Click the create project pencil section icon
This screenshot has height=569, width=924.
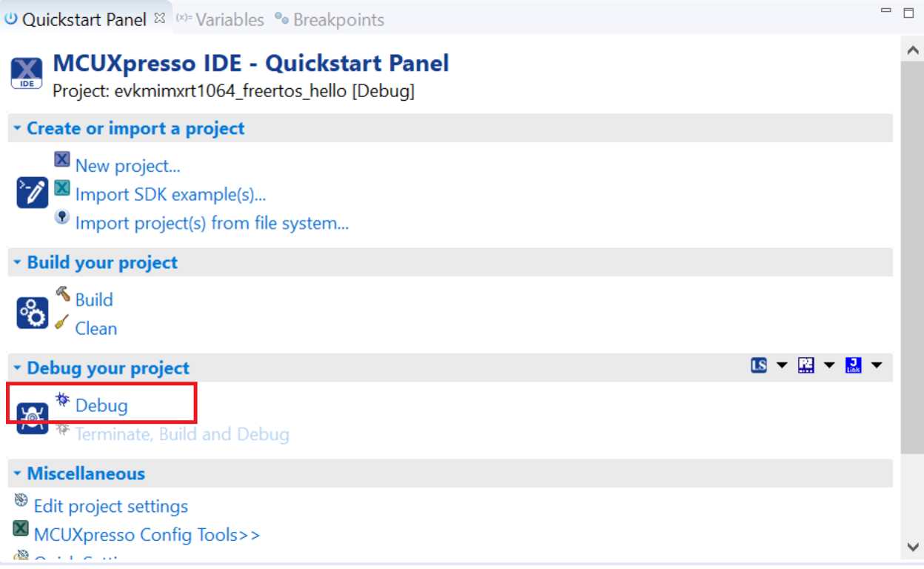33,193
